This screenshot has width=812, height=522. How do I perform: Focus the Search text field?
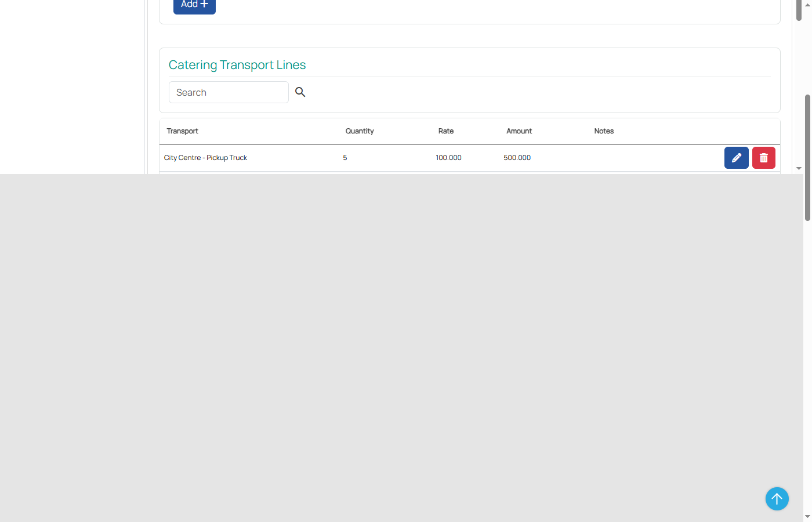229,92
